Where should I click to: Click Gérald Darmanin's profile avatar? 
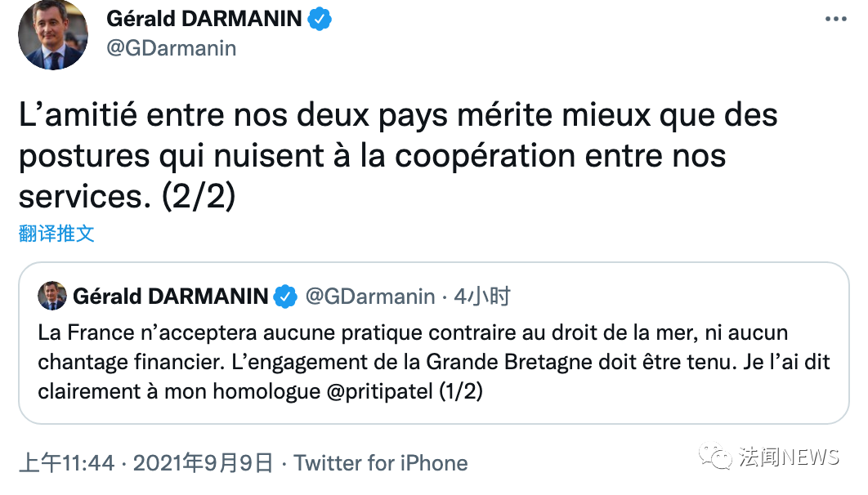(53, 36)
